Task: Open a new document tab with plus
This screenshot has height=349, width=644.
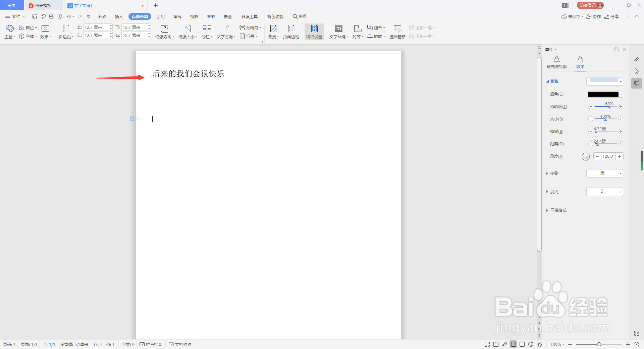Action: (156, 5)
